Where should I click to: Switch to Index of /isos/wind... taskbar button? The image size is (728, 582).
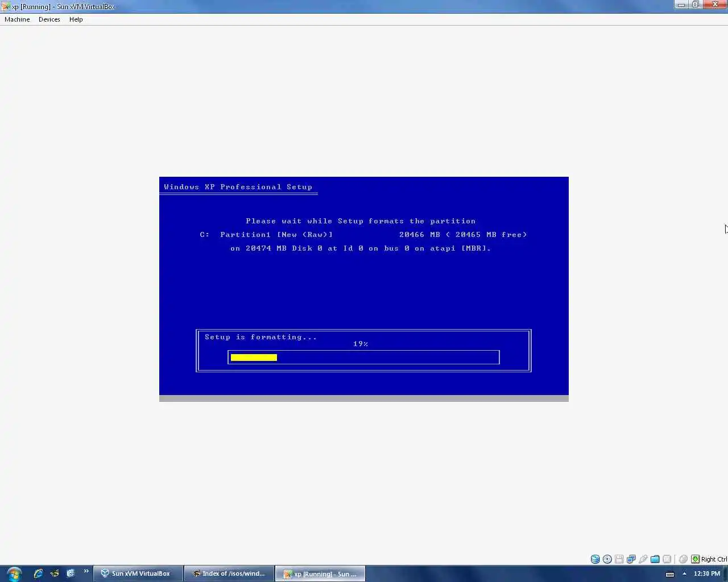[x=229, y=573]
